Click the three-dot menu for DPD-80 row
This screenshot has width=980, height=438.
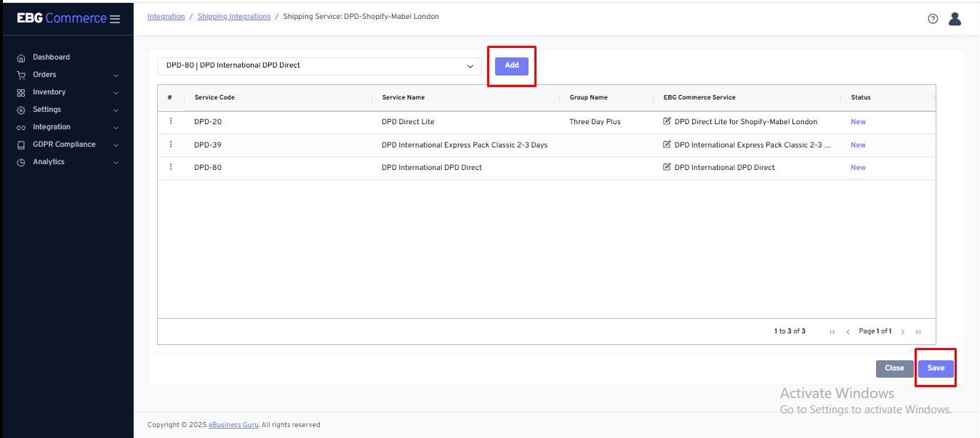click(171, 167)
